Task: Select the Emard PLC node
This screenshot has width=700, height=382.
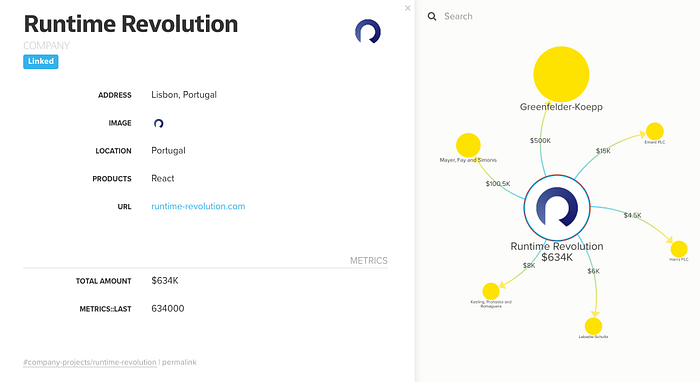Action: click(x=654, y=131)
